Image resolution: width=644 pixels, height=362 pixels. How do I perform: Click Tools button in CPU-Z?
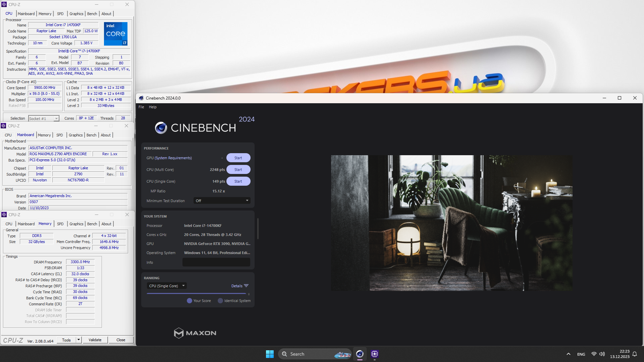66,340
